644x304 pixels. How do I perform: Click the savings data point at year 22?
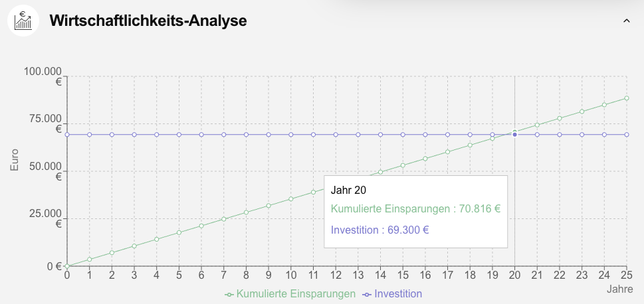(560, 118)
